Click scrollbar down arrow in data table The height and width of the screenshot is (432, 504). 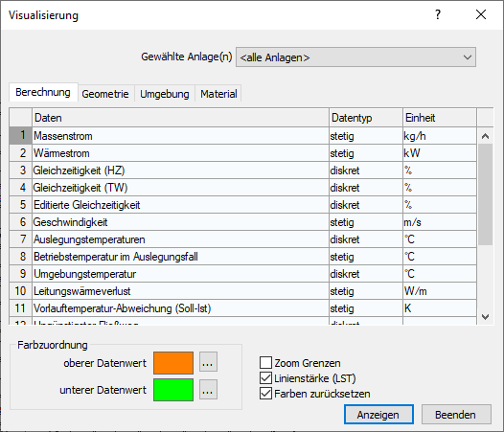(485, 317)
